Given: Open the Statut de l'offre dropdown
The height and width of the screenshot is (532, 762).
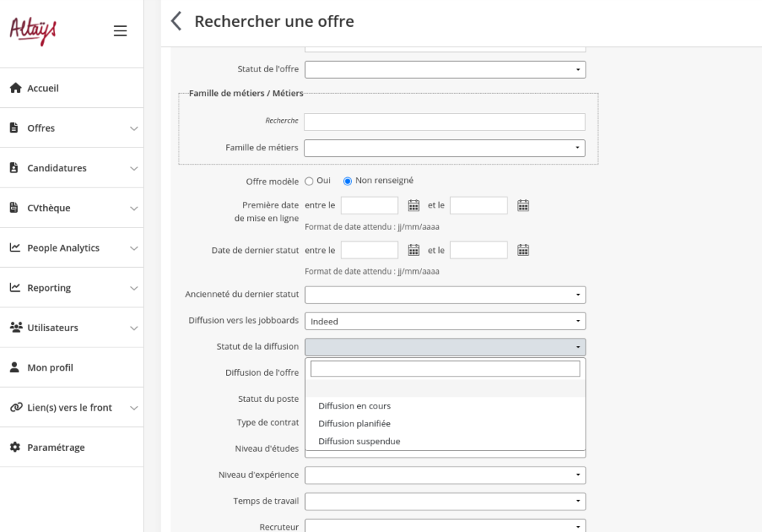Looking at the screenshot, I should pos(445,70).
